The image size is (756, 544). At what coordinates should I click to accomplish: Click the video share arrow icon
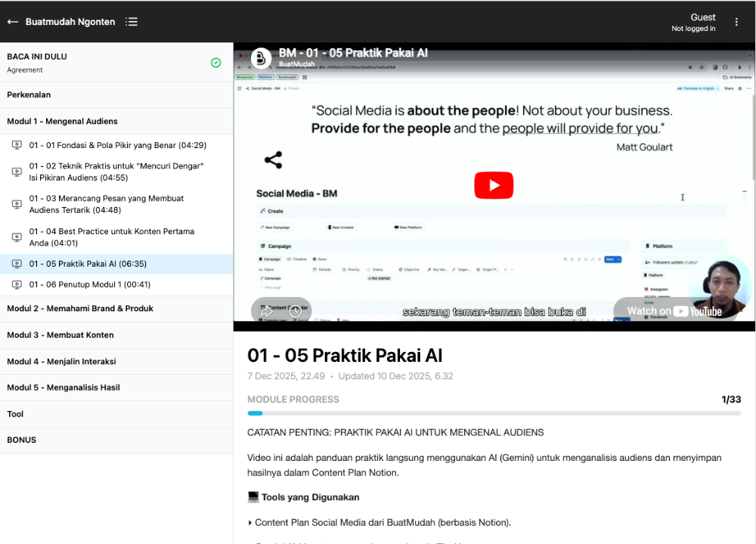[267, 311]
